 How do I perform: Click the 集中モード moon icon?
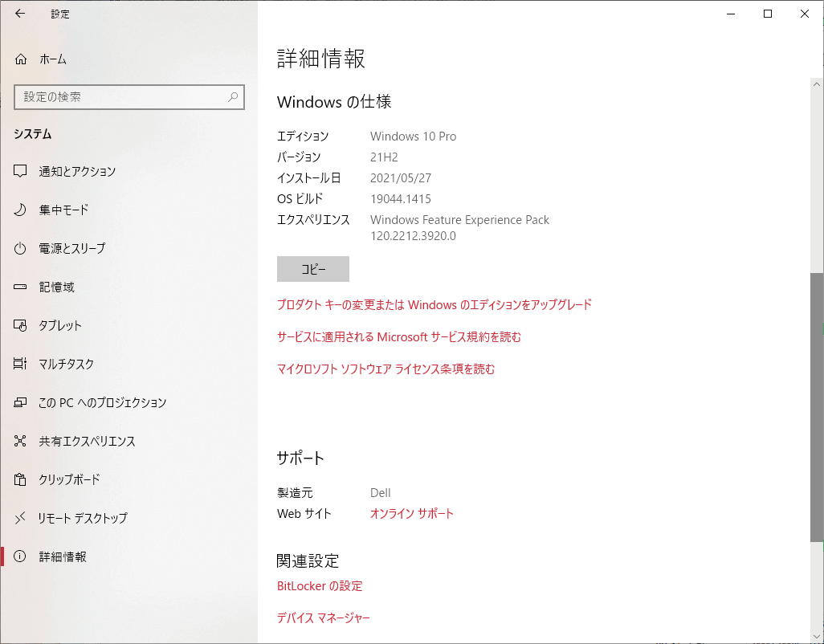20,210
